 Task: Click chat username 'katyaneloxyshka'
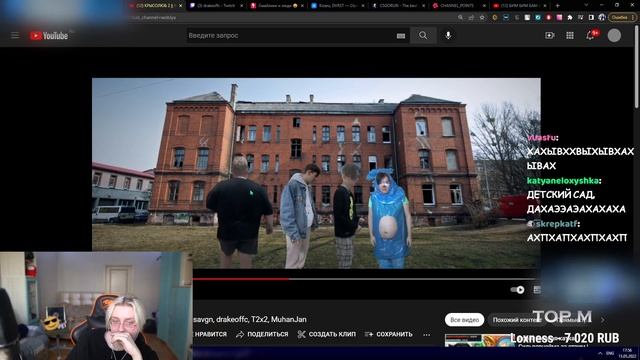point(562,180)
